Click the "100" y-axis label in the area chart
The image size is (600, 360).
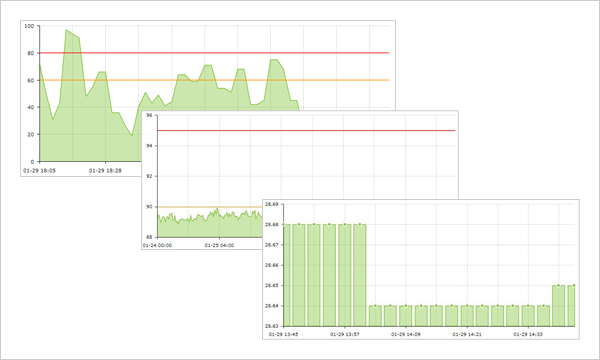(x=29, y=26)
